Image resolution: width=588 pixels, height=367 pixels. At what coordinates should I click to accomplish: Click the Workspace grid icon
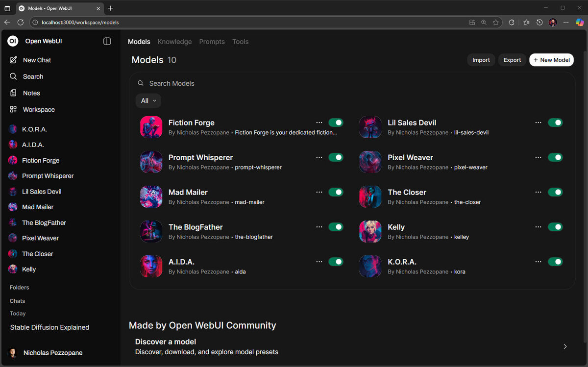[x=13, y=110]
